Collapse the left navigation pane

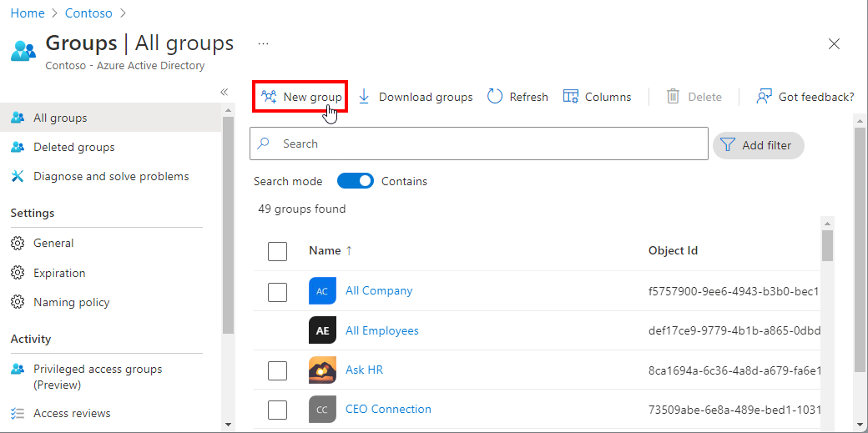pos(224,92)
